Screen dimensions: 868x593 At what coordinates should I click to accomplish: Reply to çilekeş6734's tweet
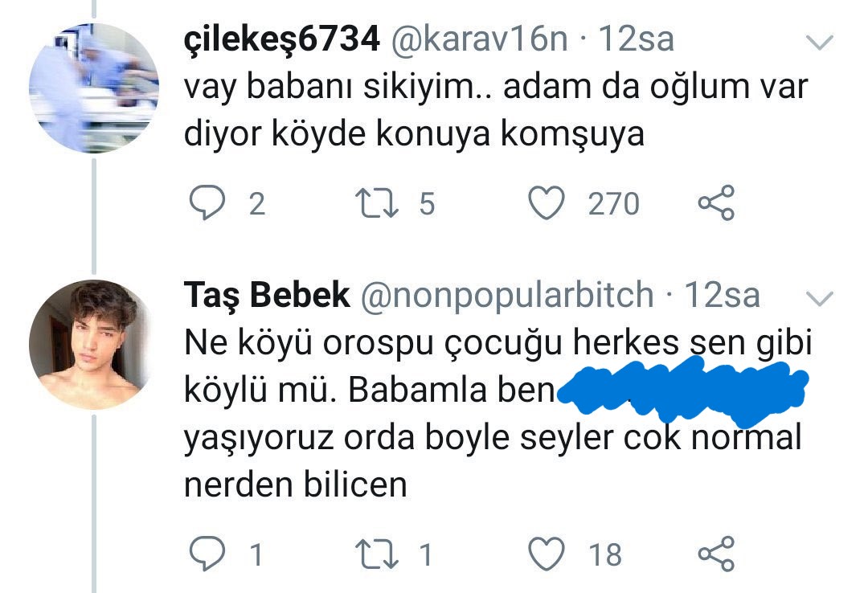pyautogui.click(x=207, y=203)
